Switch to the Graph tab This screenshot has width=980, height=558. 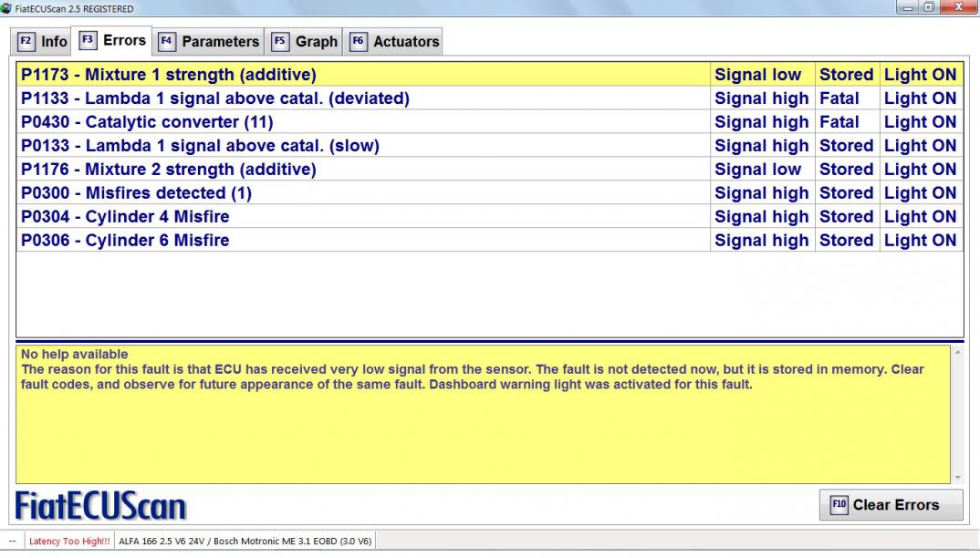pos(304,42)
